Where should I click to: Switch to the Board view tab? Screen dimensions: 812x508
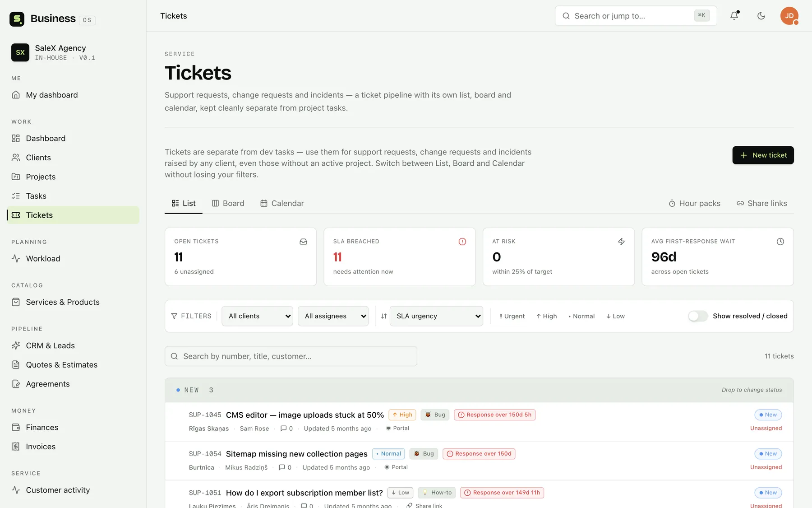click(228, 203)
